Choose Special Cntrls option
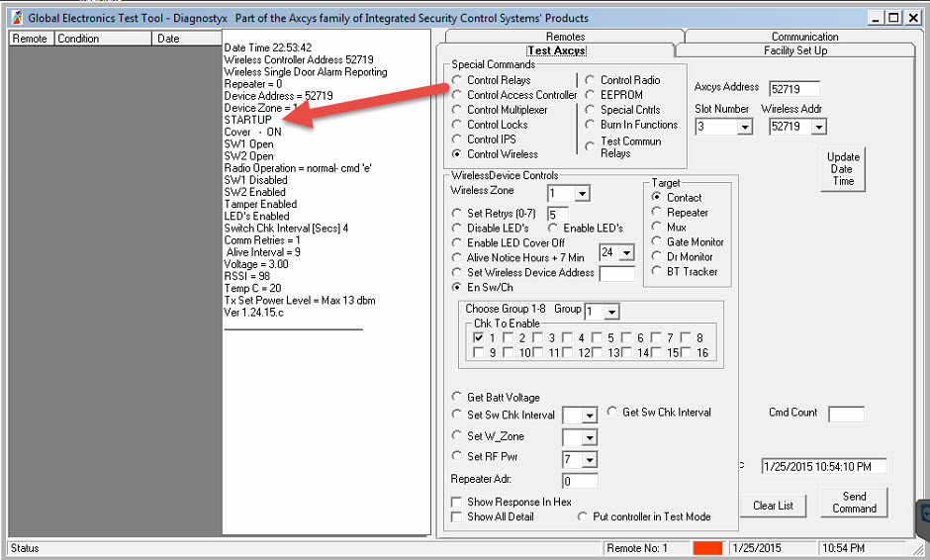The image size is (930, 560). 590,110
